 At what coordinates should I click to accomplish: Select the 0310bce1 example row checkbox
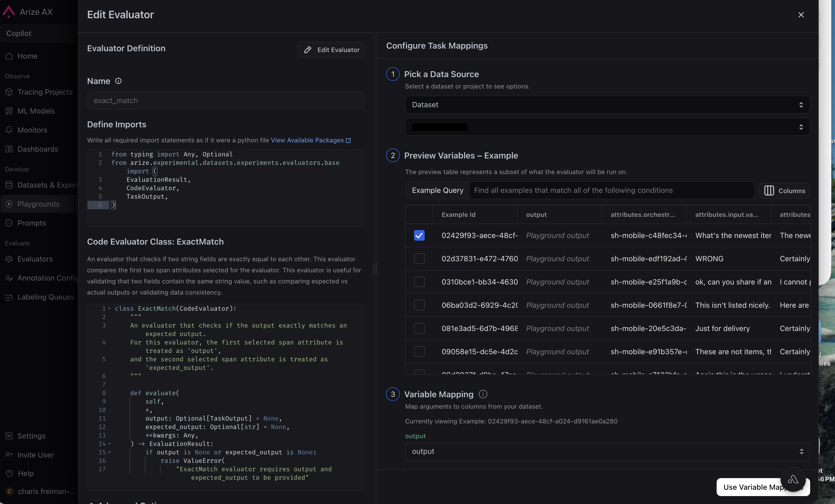tap(419, 282)
